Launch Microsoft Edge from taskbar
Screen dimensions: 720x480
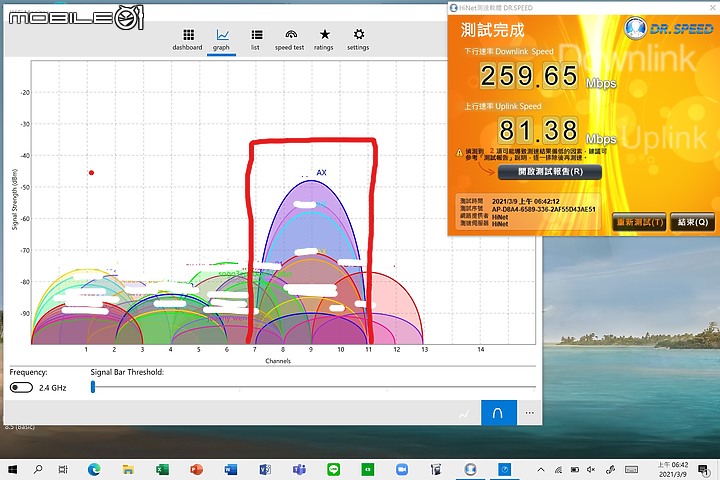(x=94, y=469)
